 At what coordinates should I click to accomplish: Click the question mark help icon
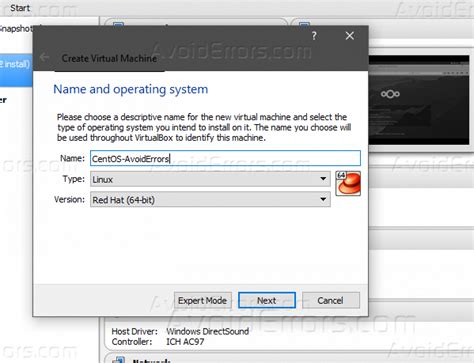[314, 36]
